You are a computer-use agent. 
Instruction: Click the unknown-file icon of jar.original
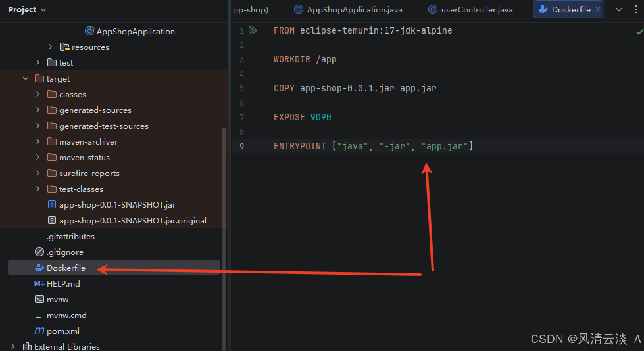52,220
